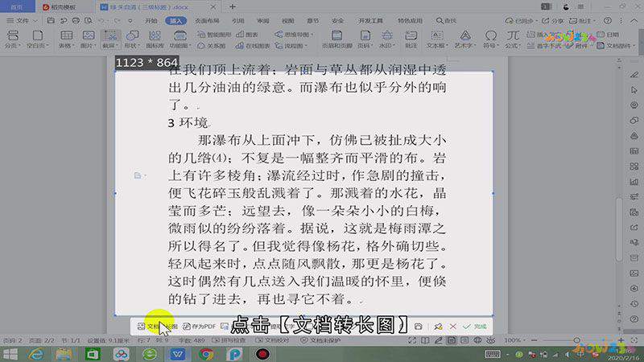Open the 开发工具 tab

370,21
